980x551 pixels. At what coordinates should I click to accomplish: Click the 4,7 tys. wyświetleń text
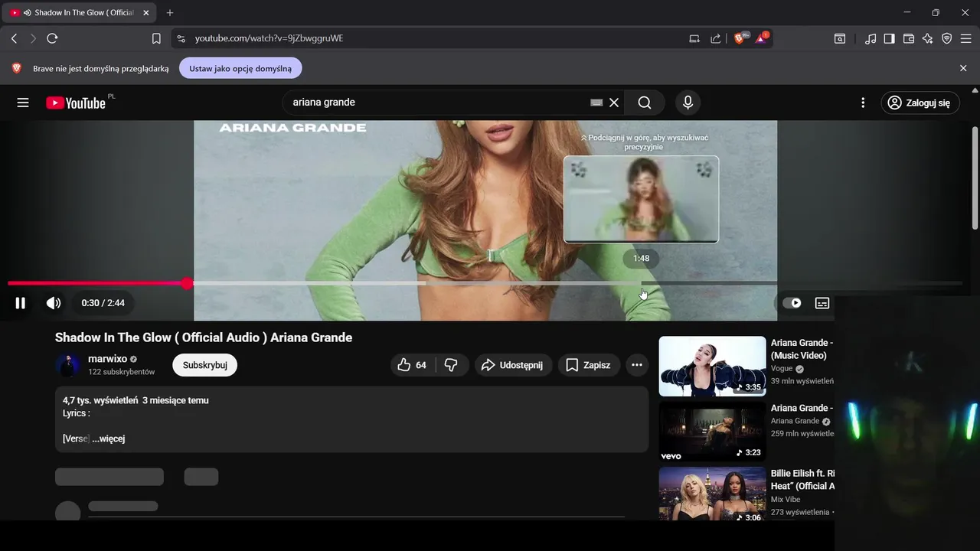(100, 400)
